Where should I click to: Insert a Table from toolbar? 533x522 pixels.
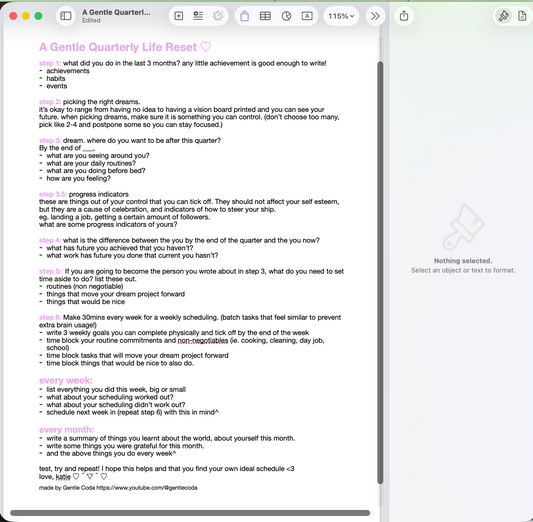click(x=265, y=16)
